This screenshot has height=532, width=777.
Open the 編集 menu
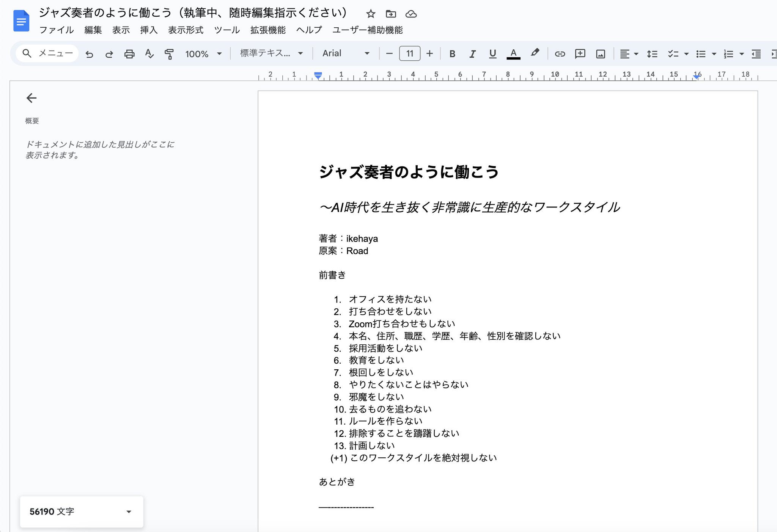coord(93,30)
